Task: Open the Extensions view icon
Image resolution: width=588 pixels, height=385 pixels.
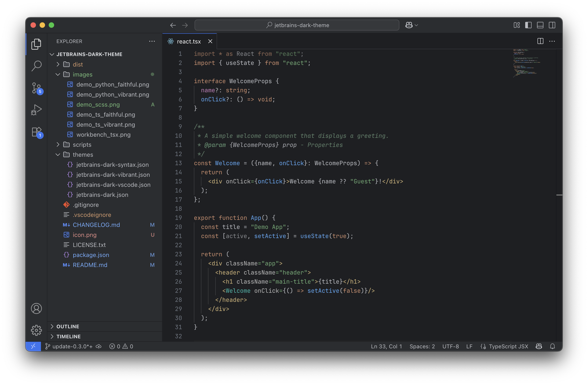Action: [x=36, y=132]
